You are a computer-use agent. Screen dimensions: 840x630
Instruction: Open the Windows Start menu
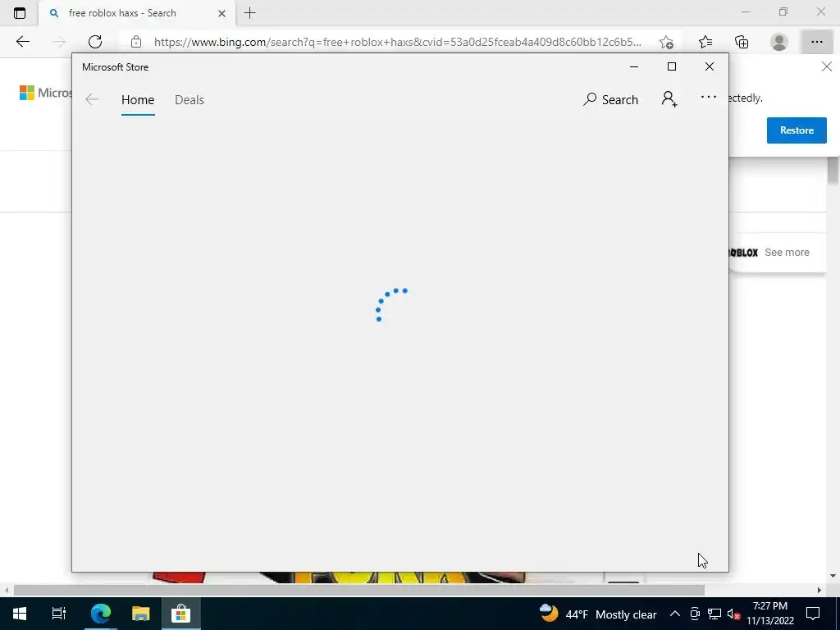(20, 614)
